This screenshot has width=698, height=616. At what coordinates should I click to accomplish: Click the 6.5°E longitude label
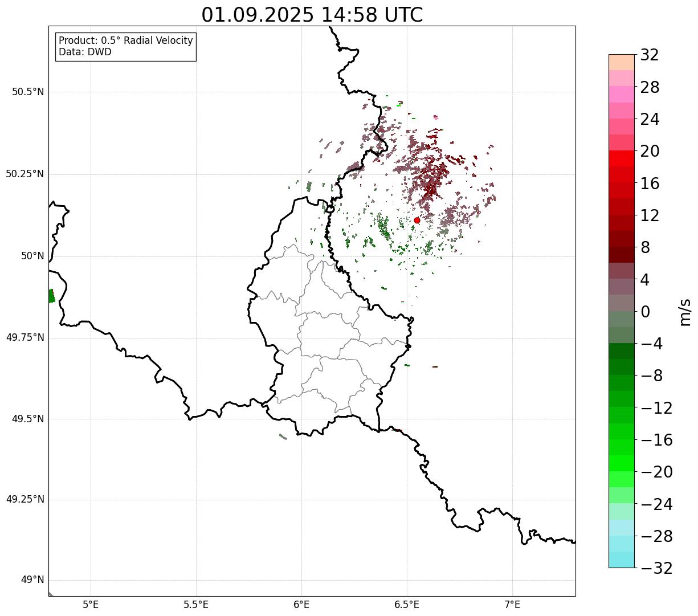pos(407,605)
